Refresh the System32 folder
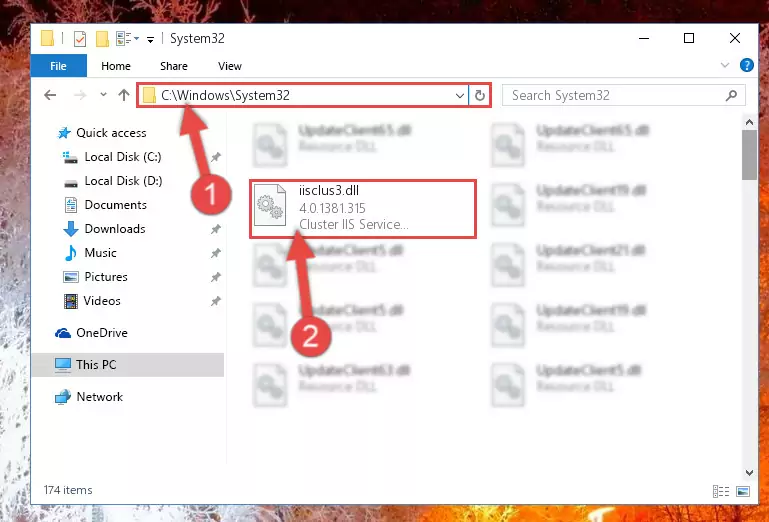This screenshot has height=522, width=769. click(x=480, y=96)
